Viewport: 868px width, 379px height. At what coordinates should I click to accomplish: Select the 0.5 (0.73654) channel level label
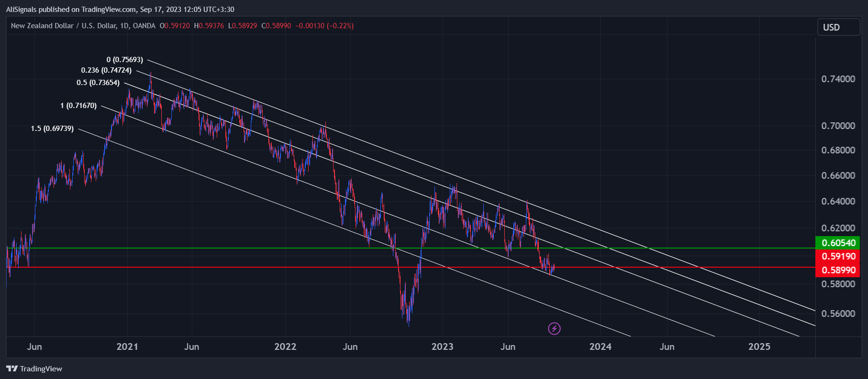[x=98, y=83]
